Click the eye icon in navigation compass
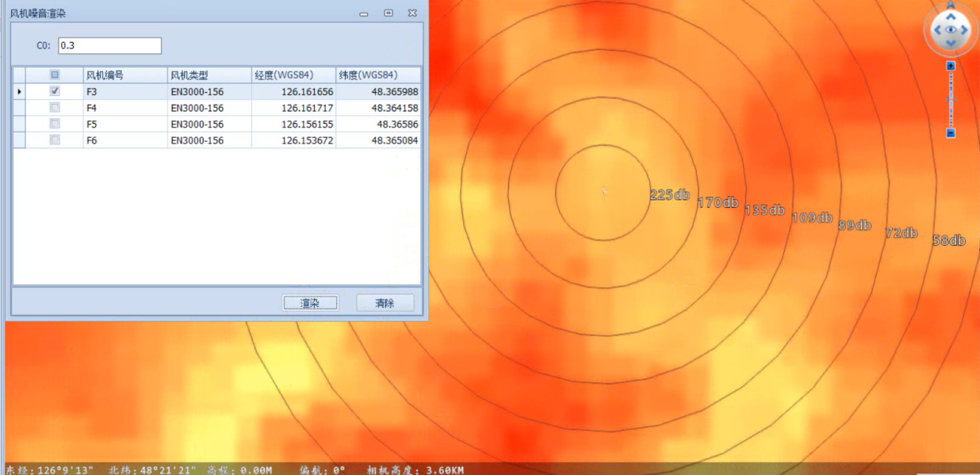The height and width of the screenshot is (475, 980). (951, 30)
